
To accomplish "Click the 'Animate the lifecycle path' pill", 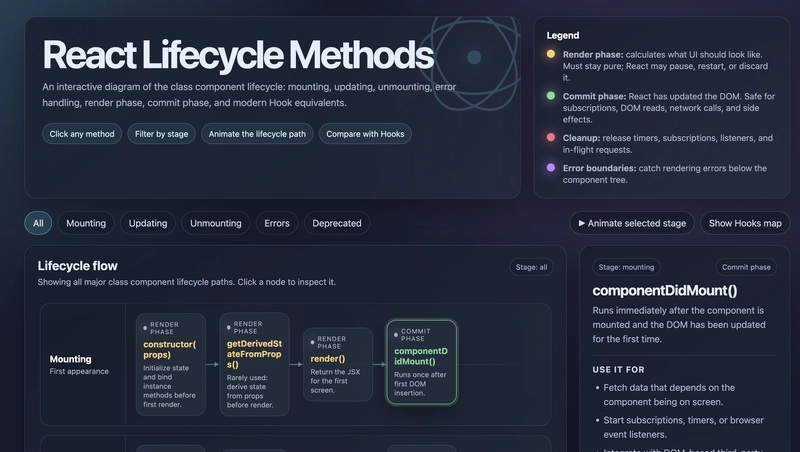I will (257, 134).
